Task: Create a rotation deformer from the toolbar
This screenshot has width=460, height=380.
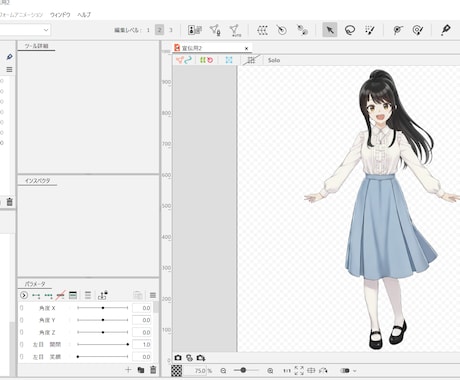Action: point(282,30)
